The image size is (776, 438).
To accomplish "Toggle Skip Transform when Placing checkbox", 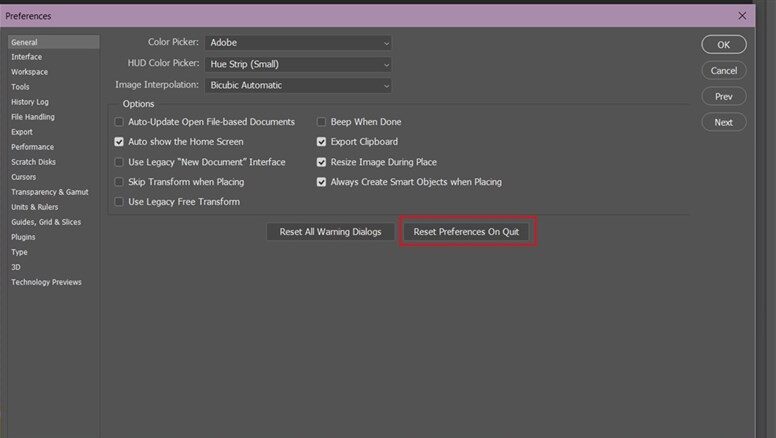I will (x=120, y=182).
